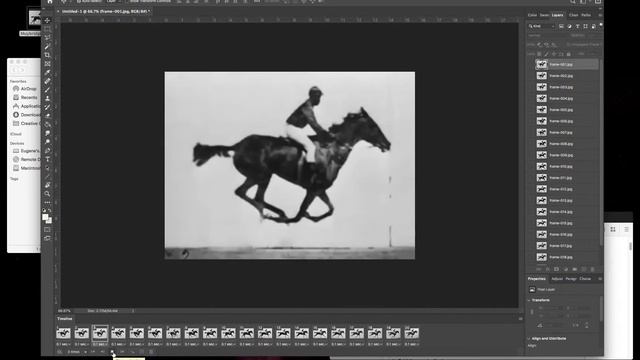
Task: Click the Layers panel vertical scrollbar
Action: (601, 153)
